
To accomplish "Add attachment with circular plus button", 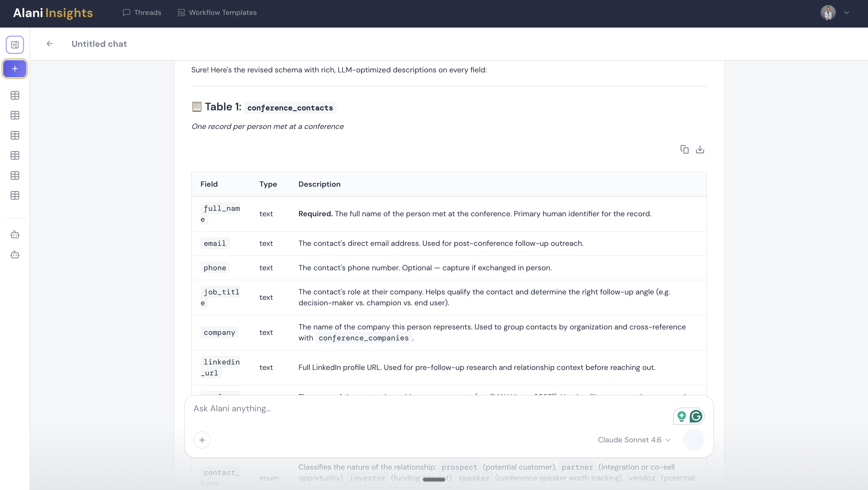I will 202,440.
